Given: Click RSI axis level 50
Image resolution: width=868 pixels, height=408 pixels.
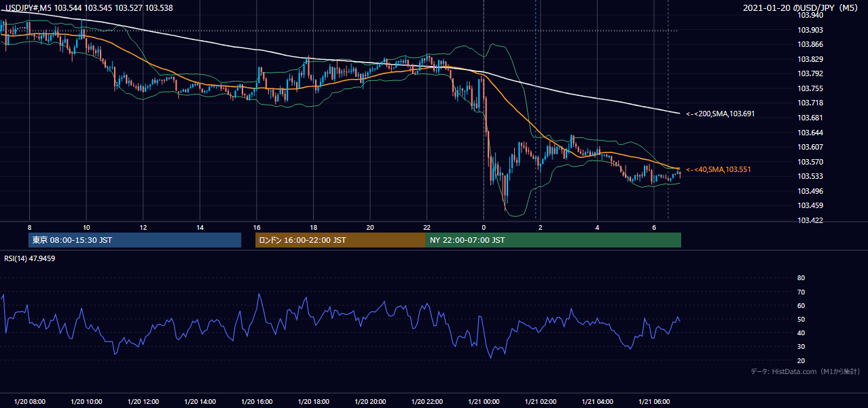Looking at the screenshot, I should click(801, 319).
